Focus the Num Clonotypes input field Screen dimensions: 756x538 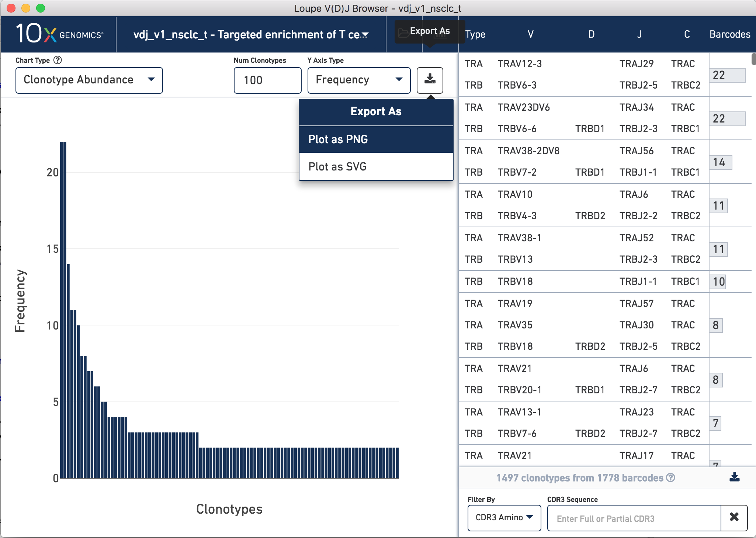(267, 80)
